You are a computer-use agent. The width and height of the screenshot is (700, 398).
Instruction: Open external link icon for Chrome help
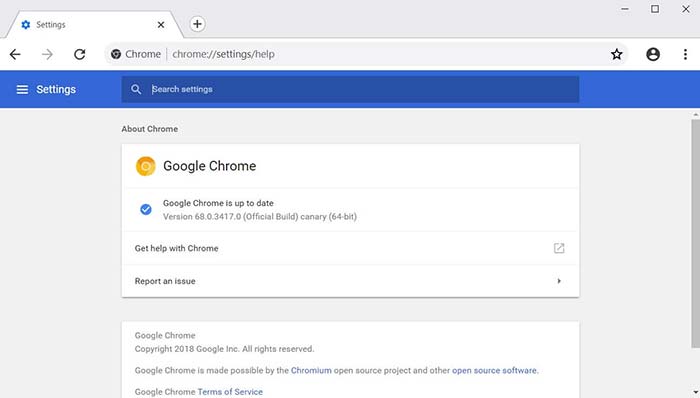click(x=559, y=248)
